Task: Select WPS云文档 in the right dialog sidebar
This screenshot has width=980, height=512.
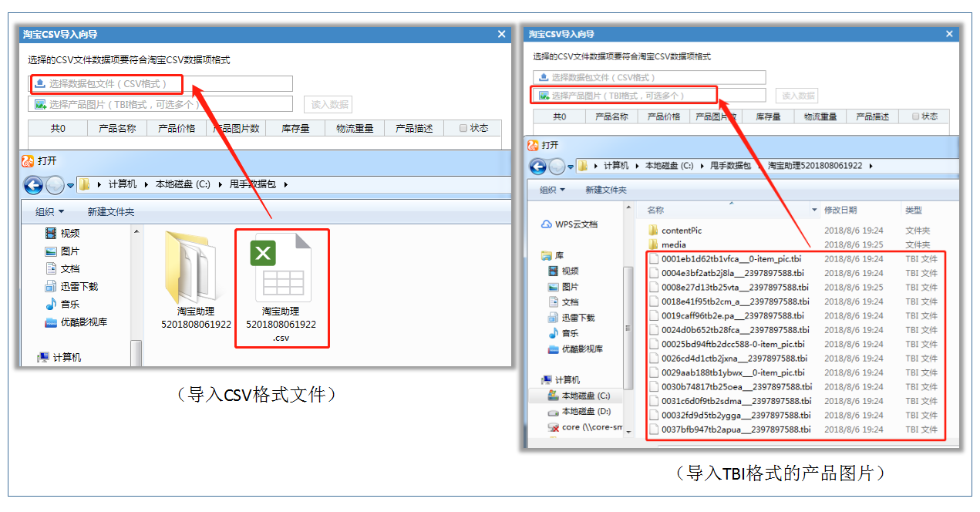Action: (569, 224)
